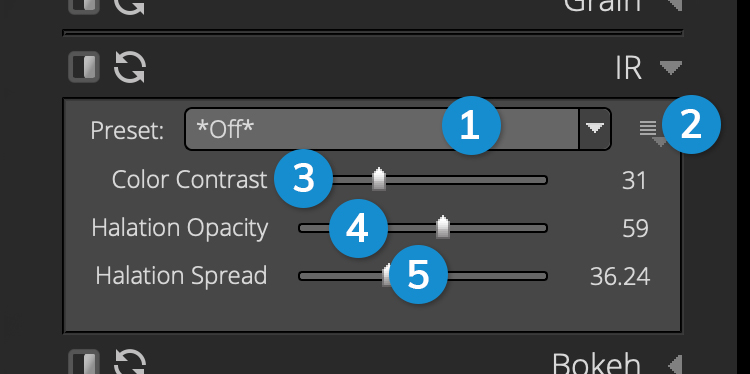Reset the Bokeh panel settings

pos(130,362)
